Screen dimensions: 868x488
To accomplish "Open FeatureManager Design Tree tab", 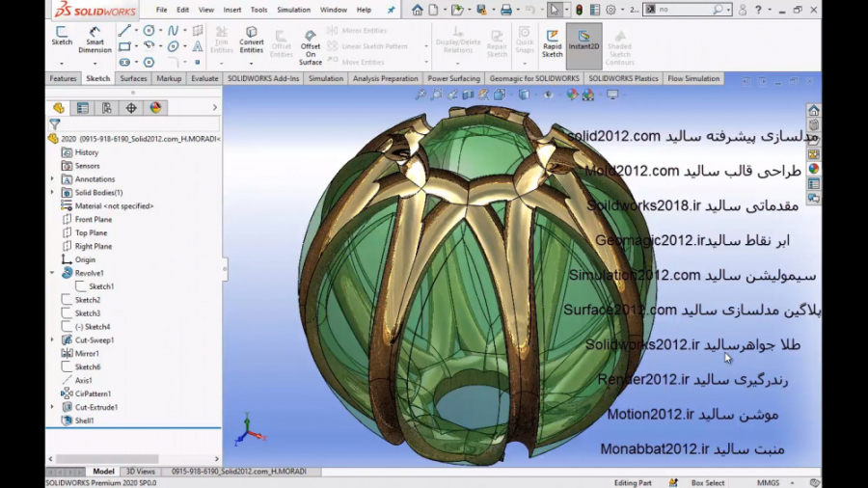I will (x=59, y=108).
